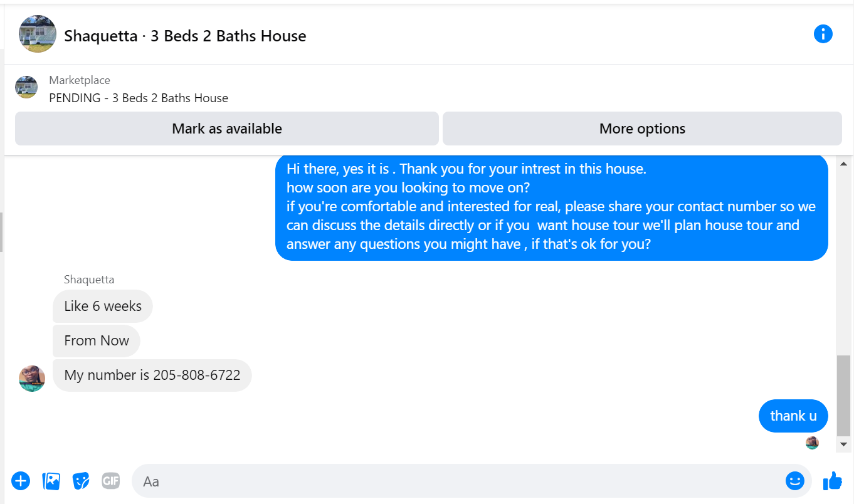Click the Shaquetta · 3 Beds 2 Baths House title

[x=185, y=36]
